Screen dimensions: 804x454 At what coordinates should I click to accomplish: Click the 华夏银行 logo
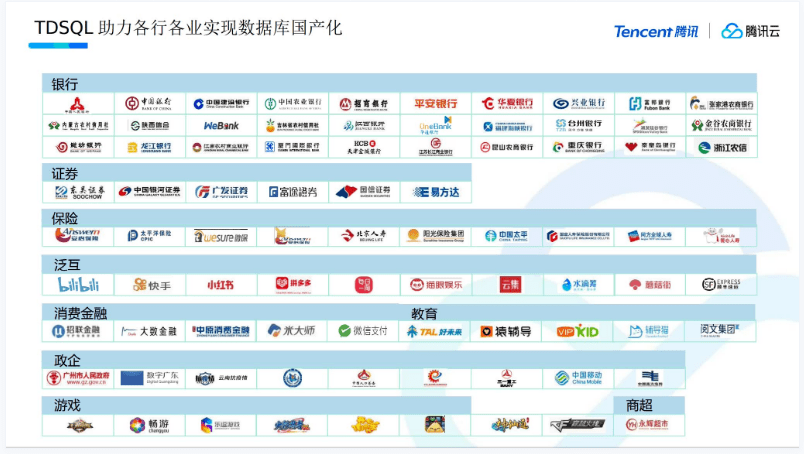pyautogui.click(x=507, y=104)
